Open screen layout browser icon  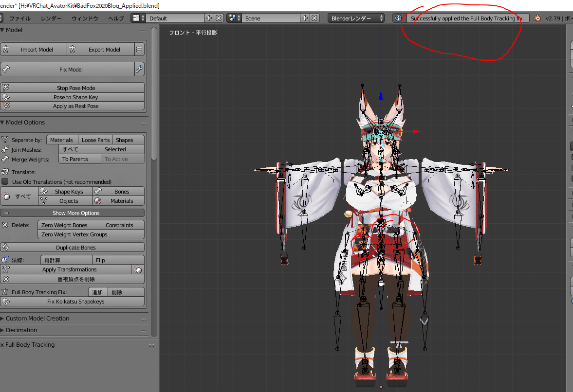138,18
